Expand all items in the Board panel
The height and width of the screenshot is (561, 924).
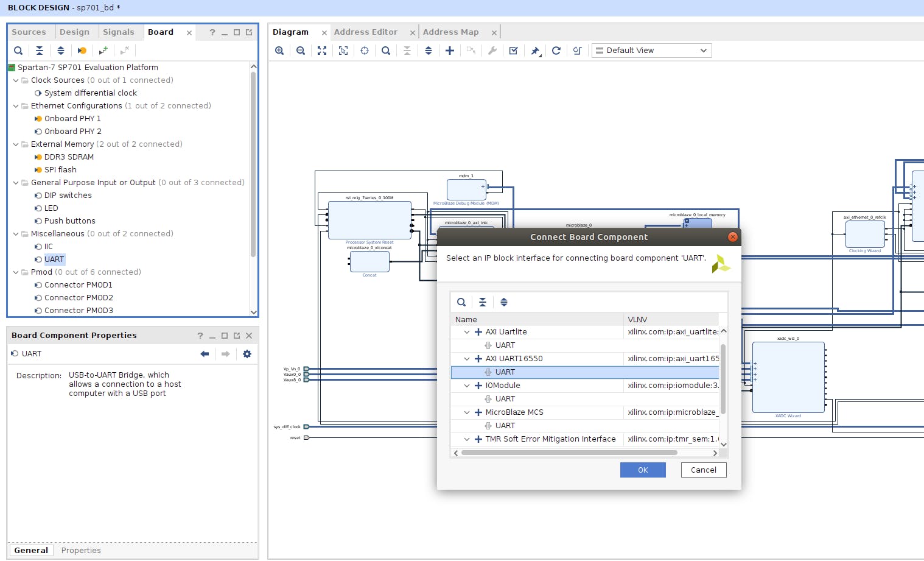61,51
